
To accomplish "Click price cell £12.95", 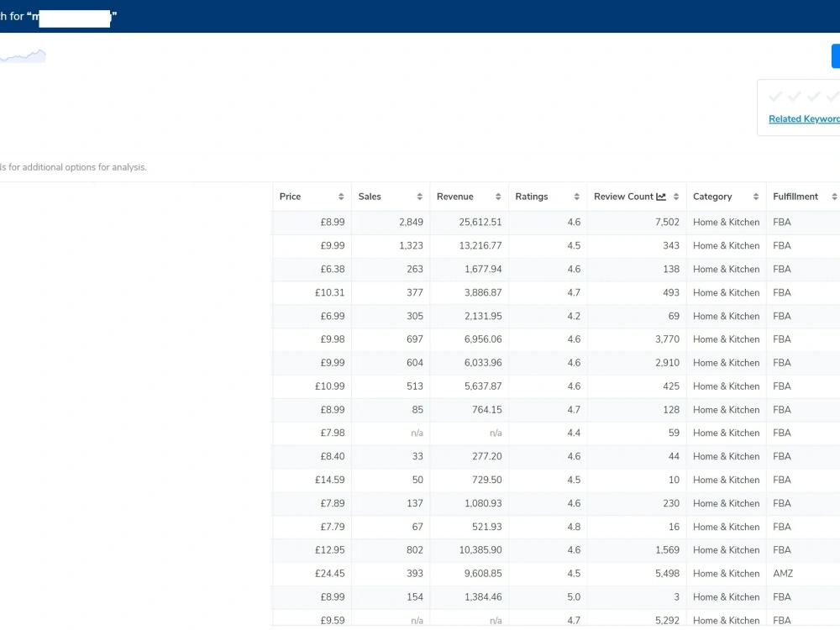I will [329, 550].
